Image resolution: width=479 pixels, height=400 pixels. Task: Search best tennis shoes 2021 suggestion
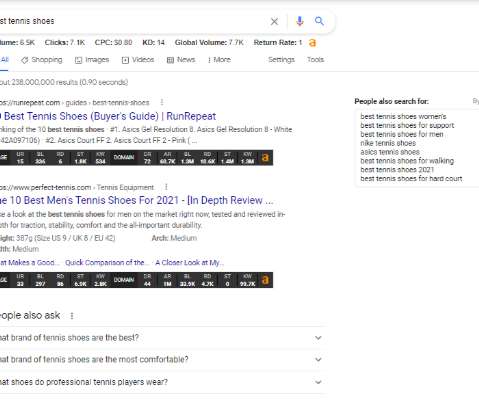[x=397, y=170]
